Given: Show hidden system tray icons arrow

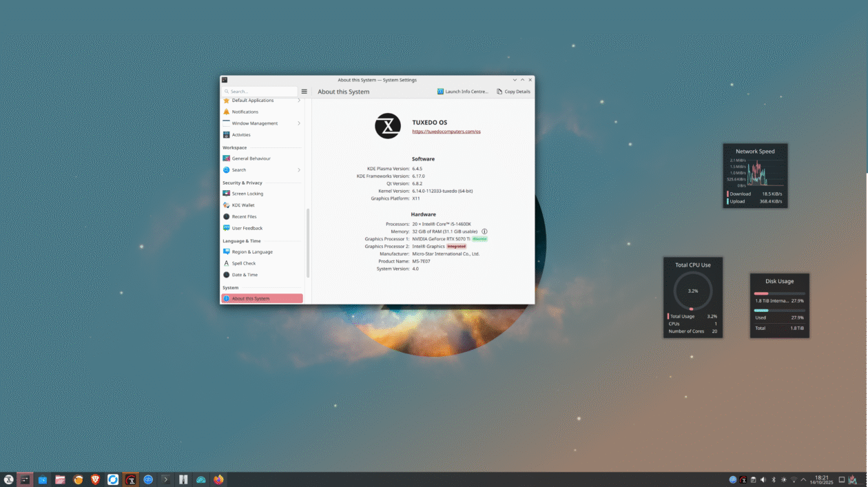Looking at the screenshot, I should click(803, 479).
